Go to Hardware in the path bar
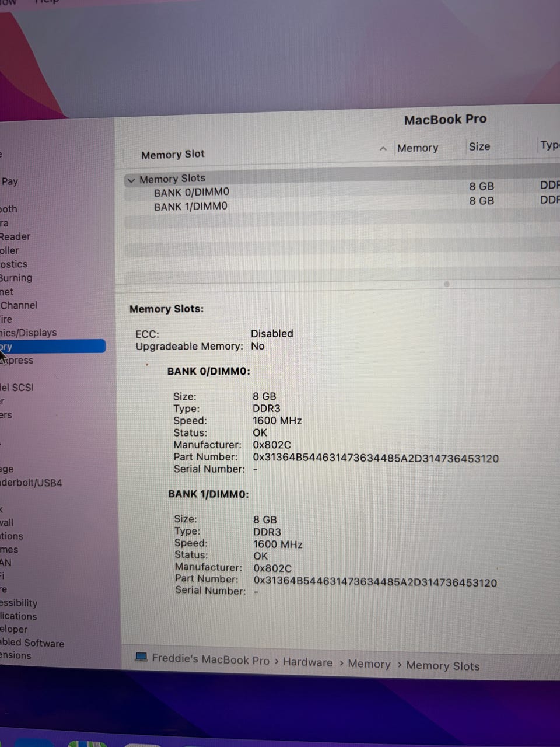Image resolution: width=560 pixels, height=747 pixels. click(x=307, y=662)
